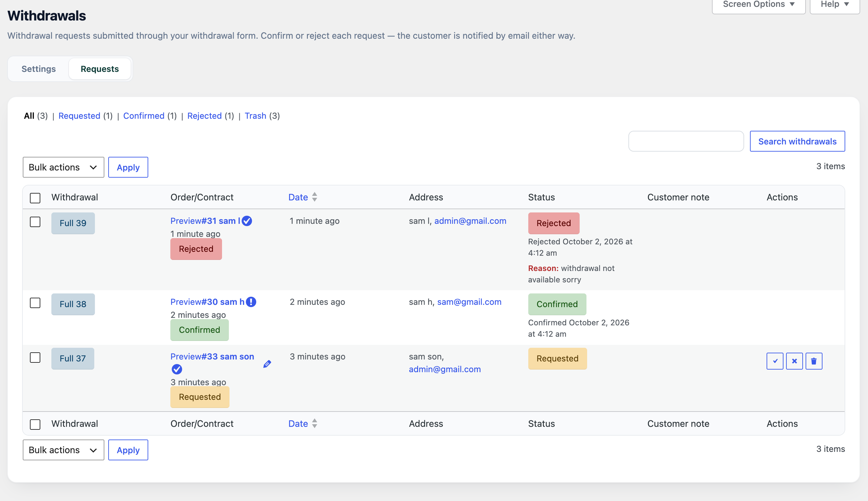Image resolution: width=868 pixels, height=501 pixels.
Task: Switch to the Requests tab
Action: (100, 69)
